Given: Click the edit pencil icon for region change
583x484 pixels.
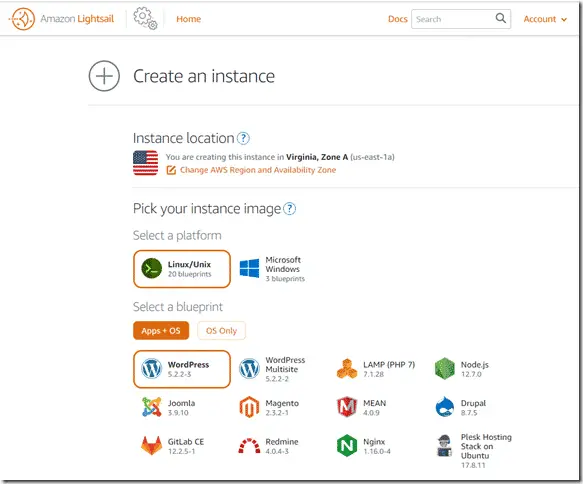Looking at the screenshot, I should coord(171,170).
